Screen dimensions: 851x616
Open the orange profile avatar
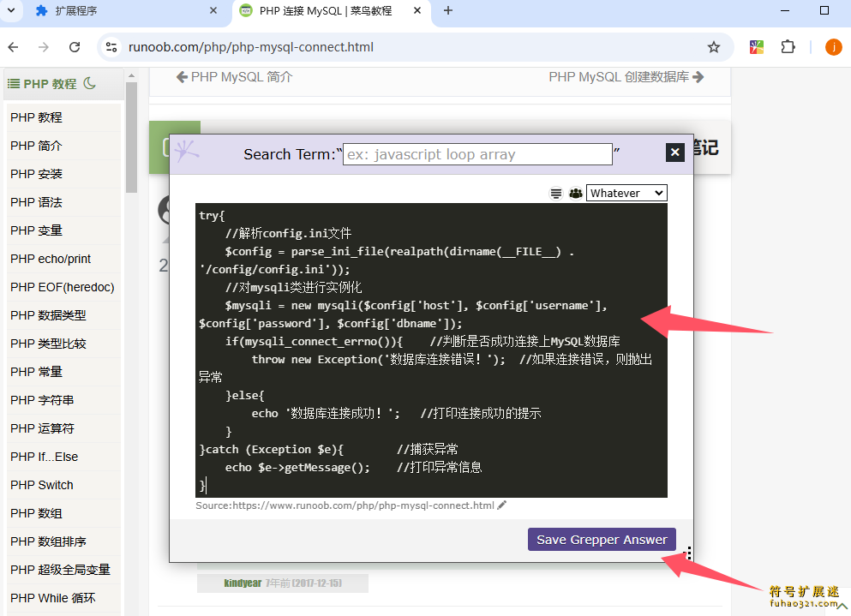834,47
